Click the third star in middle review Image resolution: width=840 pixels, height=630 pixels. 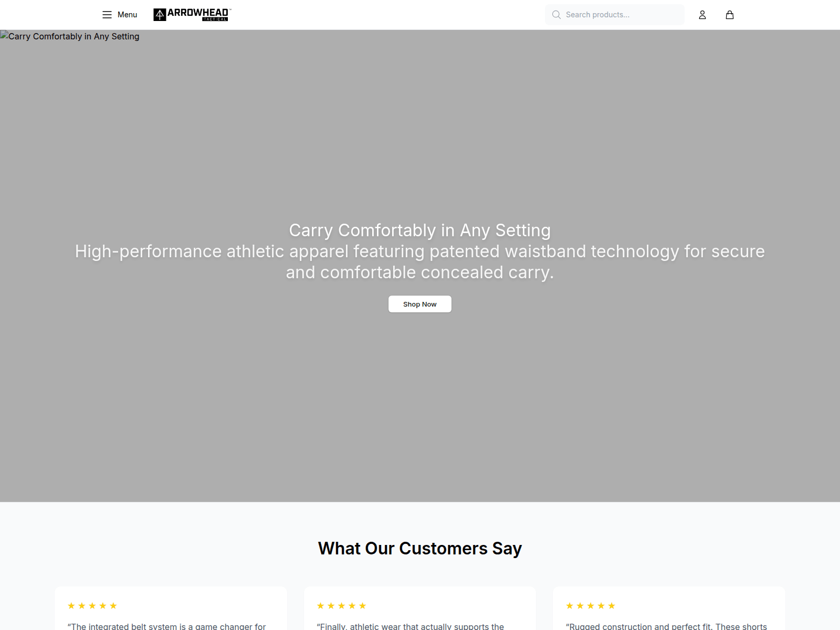pos(341,606)
